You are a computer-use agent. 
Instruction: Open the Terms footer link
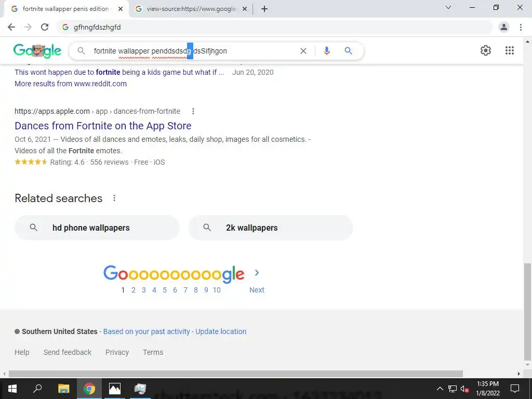pos(153,352)
